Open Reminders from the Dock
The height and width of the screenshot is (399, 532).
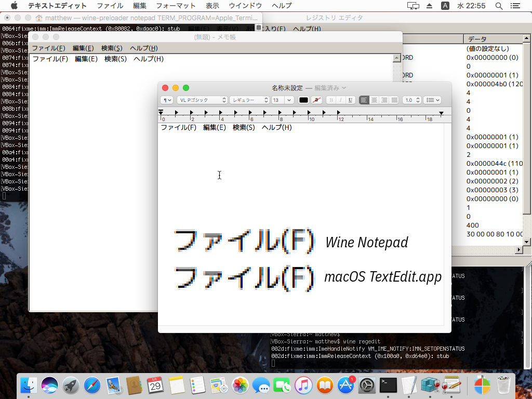(198, 385)
